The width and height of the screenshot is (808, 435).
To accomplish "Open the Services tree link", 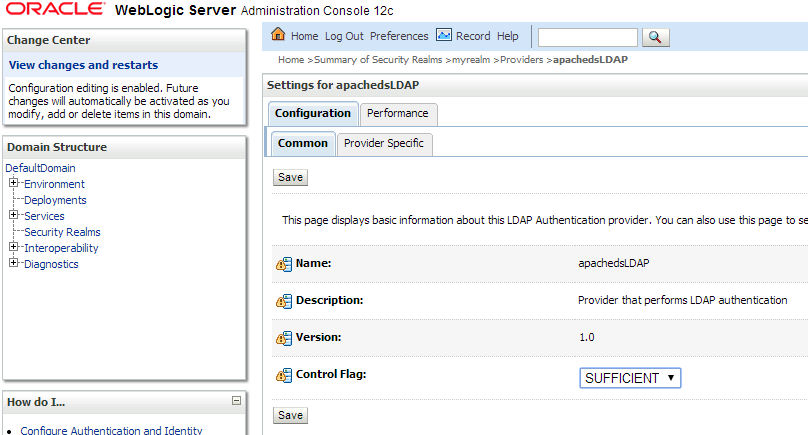I will [44, 216].
